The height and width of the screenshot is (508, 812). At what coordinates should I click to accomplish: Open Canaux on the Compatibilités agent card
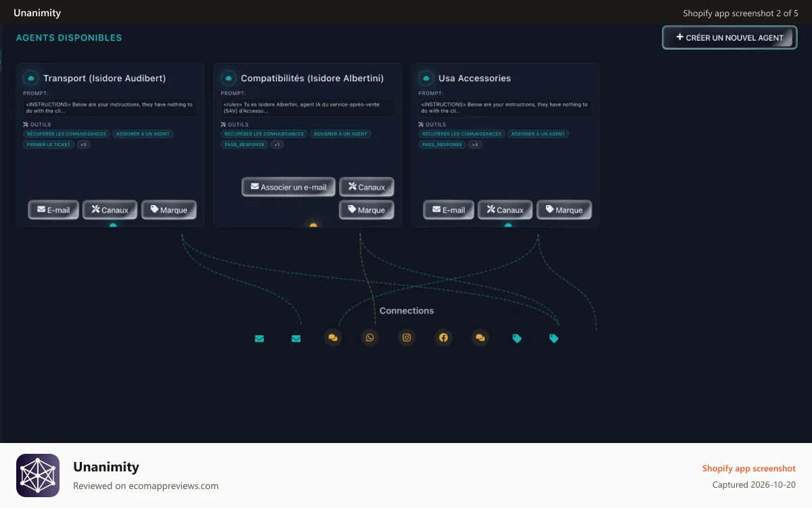[x=367, y=187]
